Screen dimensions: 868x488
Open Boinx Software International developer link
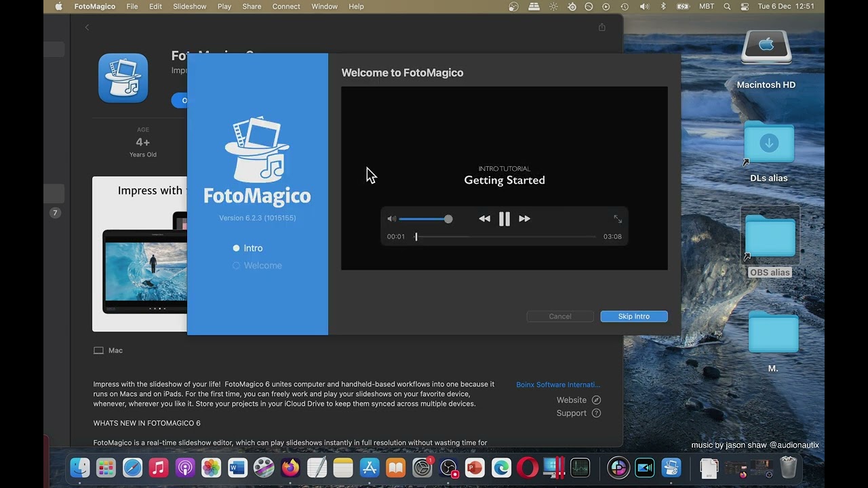[x=558, y=385]
